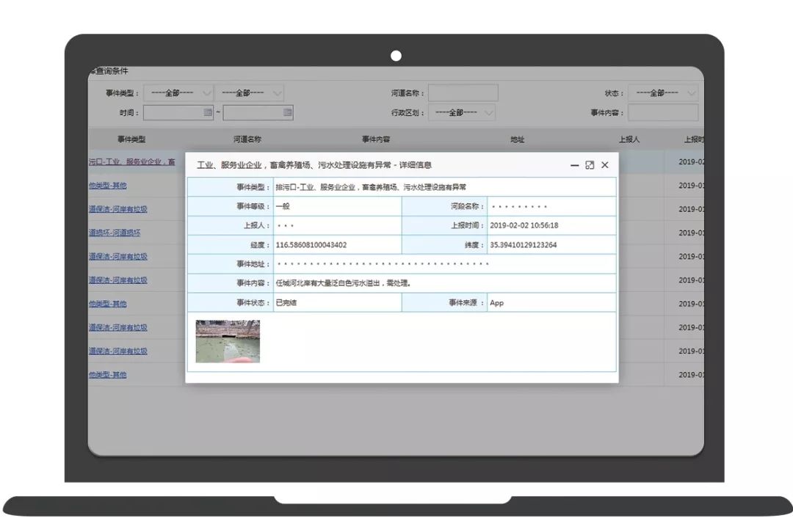Screen dimensions: 793x532
Task: Select the 事件状态 value 已完结
Action: coord(286,302)
